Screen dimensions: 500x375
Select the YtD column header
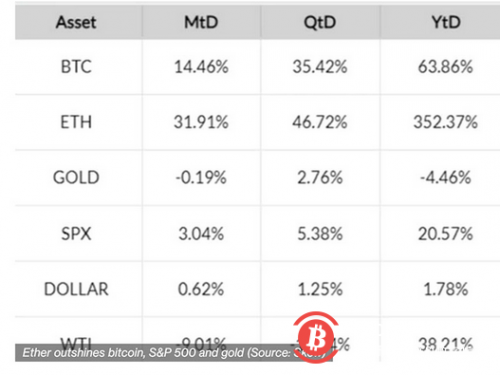click(x=446, y=22)
